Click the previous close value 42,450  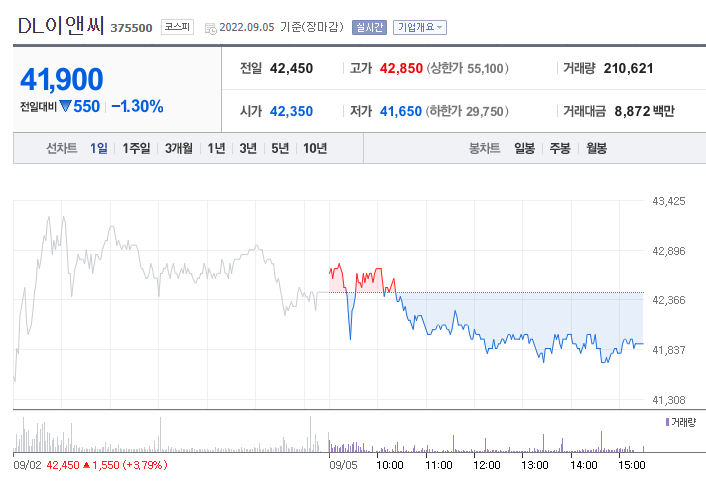pyautogui.click(x=291, y=68)
